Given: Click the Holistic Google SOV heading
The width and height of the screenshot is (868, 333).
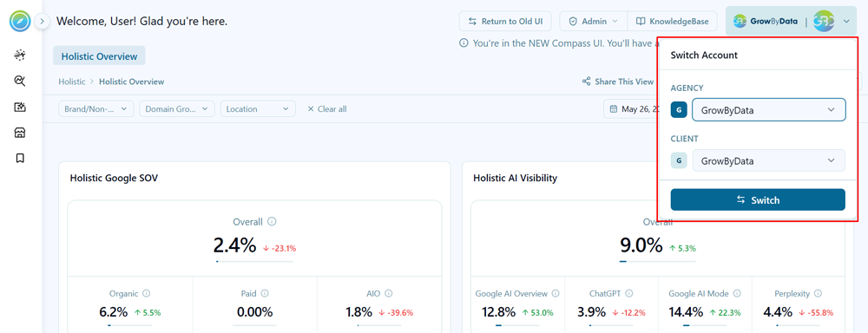Looking at the screenshot, I should 114,178.
